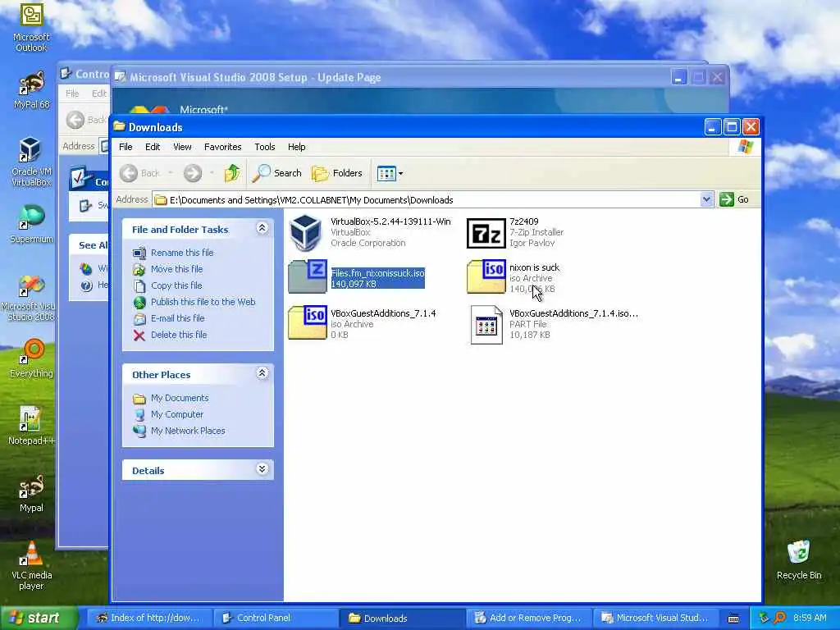The width and height of the screenshot is (840, 630).
Task: Click Delete this file link
Action: (179, 335)
